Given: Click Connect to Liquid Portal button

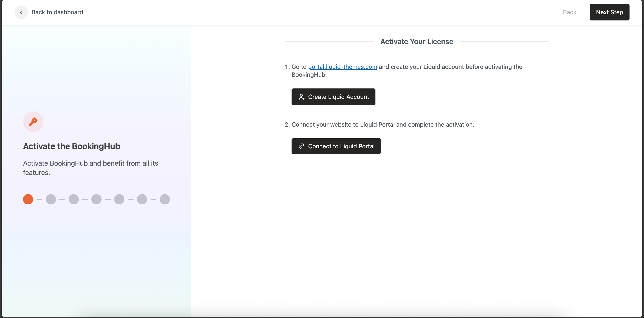Looking at the screenshot, I should click(x=336, y=146).
